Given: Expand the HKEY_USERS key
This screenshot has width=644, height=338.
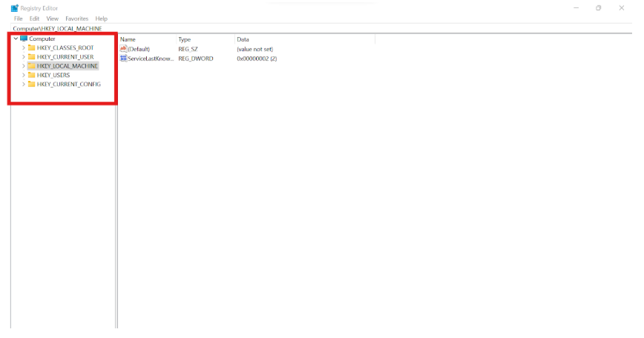Looking at the screenshot, I should pos(24,75).
